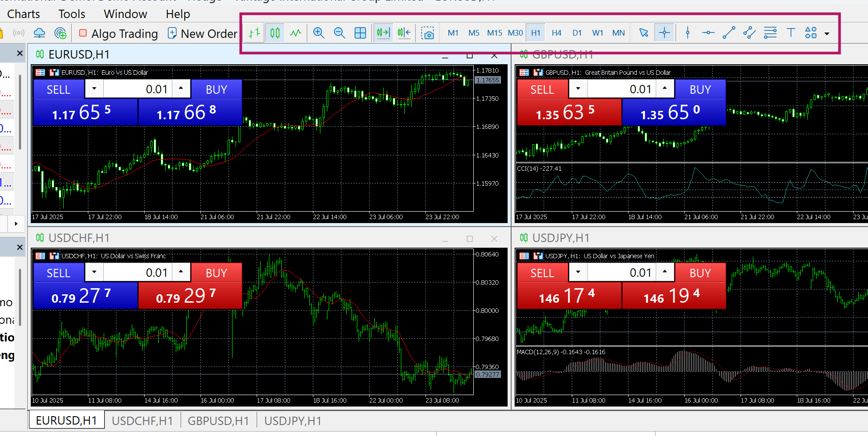The width and height of the screenshot is (868, 436).
Task: Draw a trendline with the trendline tool
Action: click(x=729, y=33)
